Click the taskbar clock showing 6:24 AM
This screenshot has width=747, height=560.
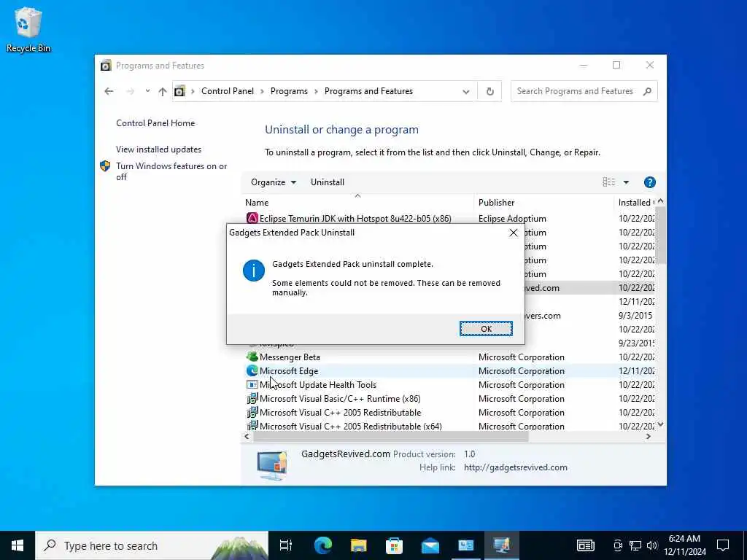coord(684,545)
